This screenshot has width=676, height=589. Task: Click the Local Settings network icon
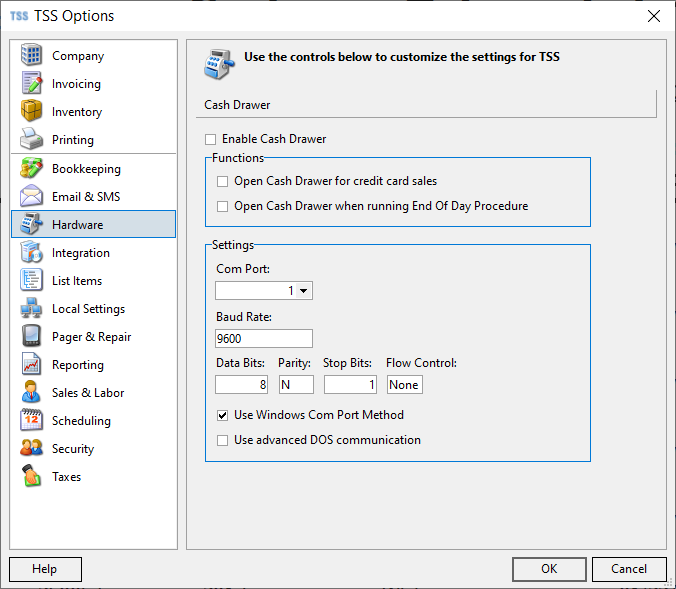point(31,308)
